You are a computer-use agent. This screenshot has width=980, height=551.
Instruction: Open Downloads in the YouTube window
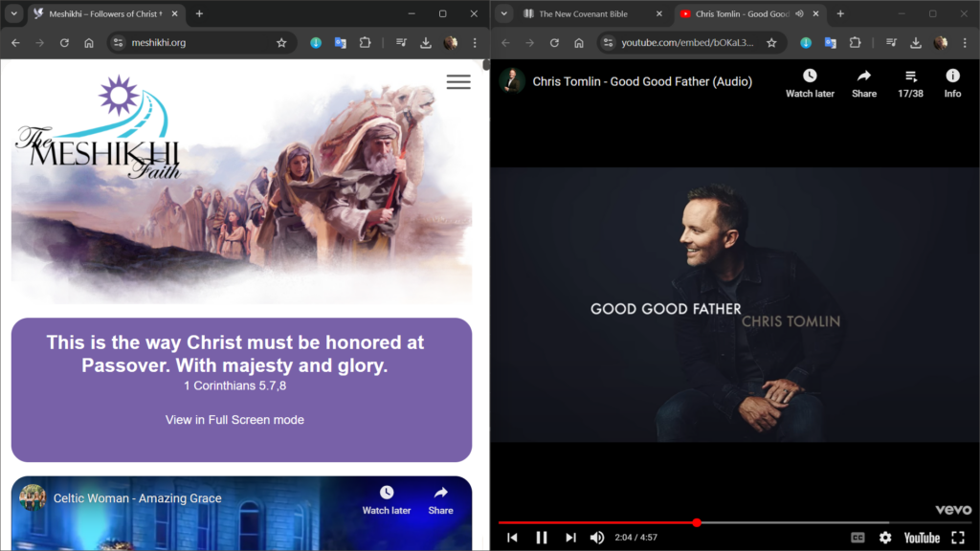pyautogui.click(x=916, y=42)
